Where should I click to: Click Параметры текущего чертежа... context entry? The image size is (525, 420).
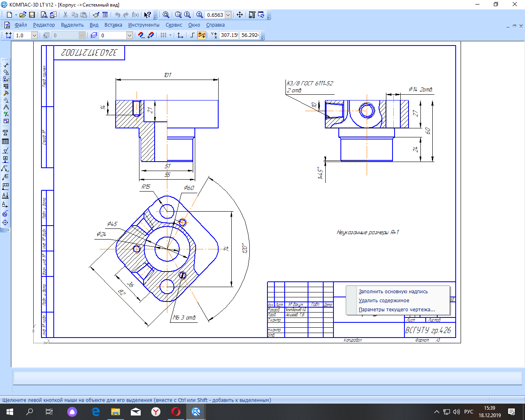click(x=397, y=310)
